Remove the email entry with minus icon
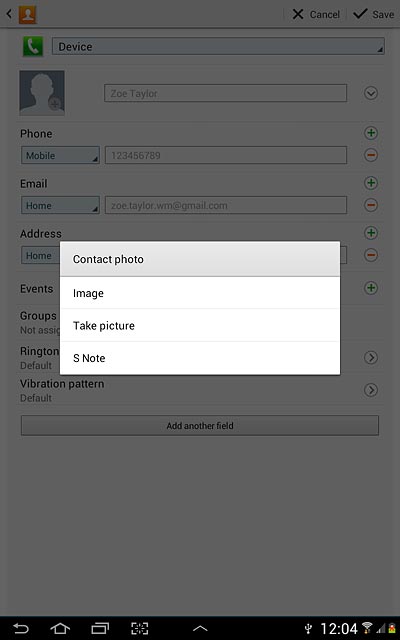 tap(371, 205)
